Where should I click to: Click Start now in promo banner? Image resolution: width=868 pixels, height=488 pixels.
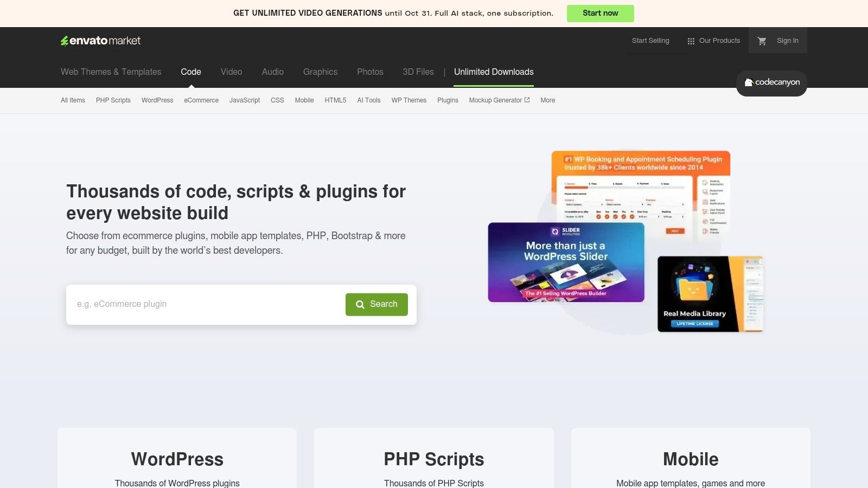point(600,14)
